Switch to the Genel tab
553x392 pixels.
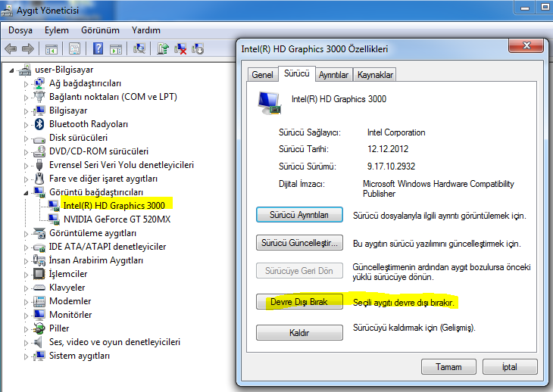[262, 75]
